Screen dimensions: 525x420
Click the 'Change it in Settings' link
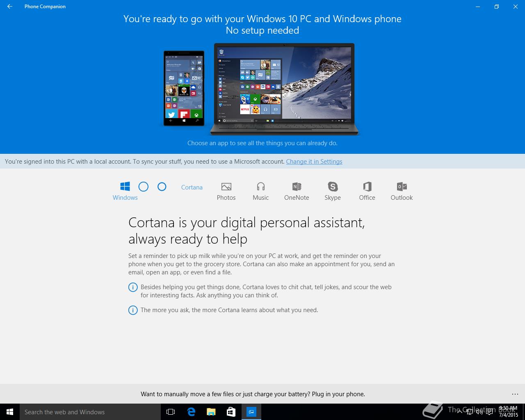click(x=314, y=162)
